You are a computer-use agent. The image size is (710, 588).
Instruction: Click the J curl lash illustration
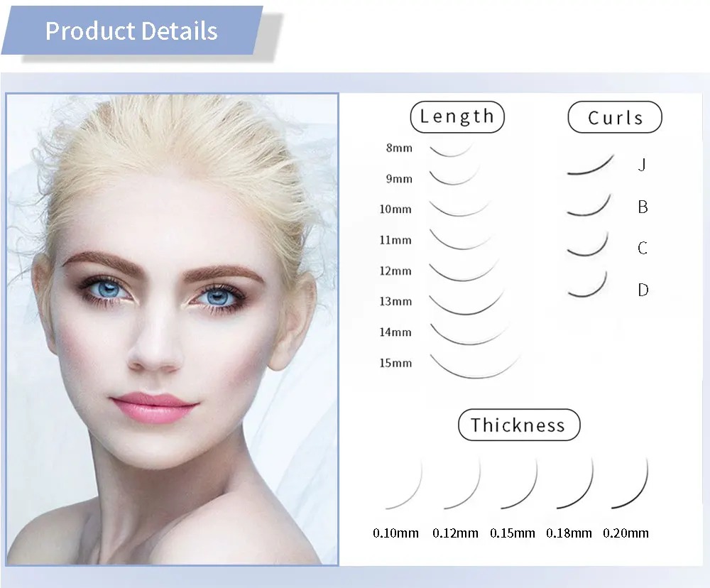591,165
